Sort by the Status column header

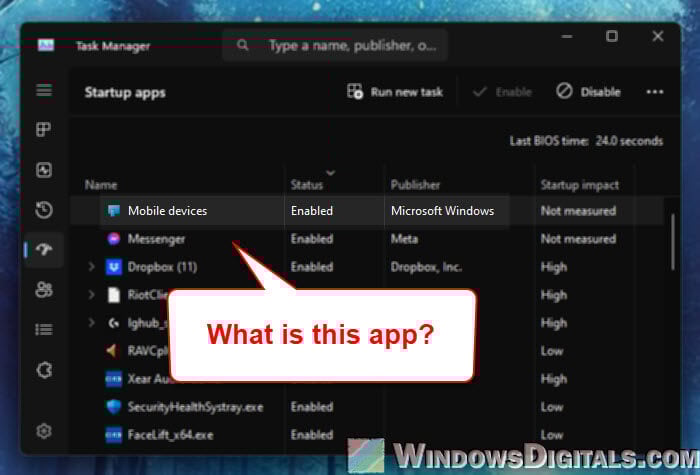pyautogui.click(x=307, y=185)
